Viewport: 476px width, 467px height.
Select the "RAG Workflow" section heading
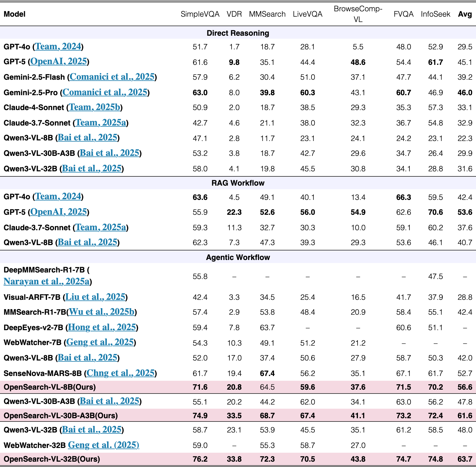click(x=238, y=183)
